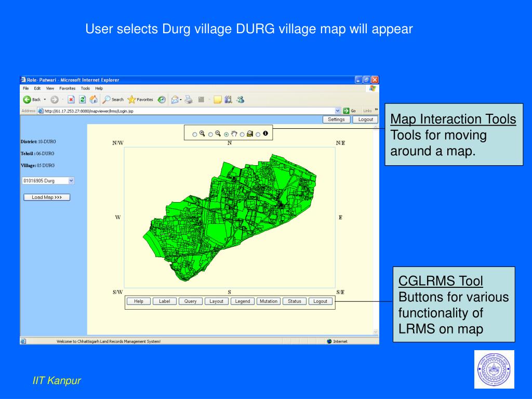Open the File menu
The image size is (532, 399).
click(x=26, y=88)
